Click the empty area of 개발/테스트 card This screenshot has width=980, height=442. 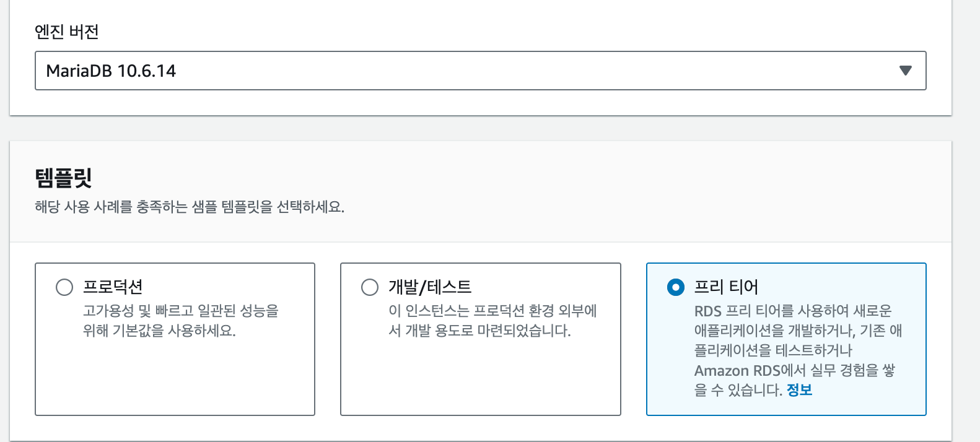pos(480,378)
